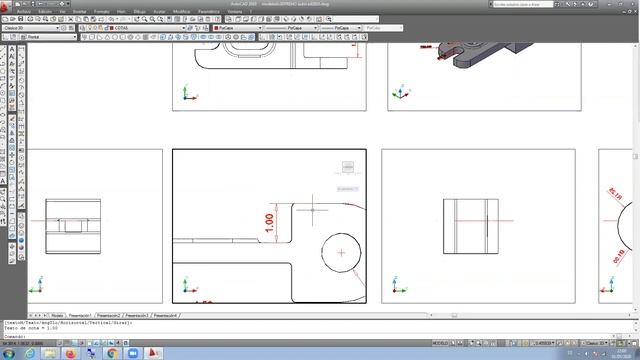The height and width of the screenshot is (360, 640).
Task: Click the Paste clipboard icon
Action: coord(86,19)
